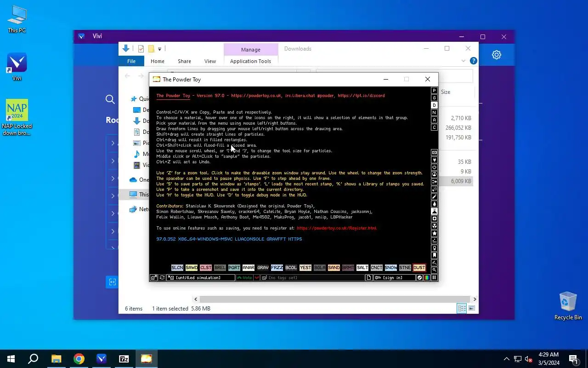The width and height of the screenshot is (588, 368).
Task: Open the Electronics element menu plug icon
Action: [434, 160]
